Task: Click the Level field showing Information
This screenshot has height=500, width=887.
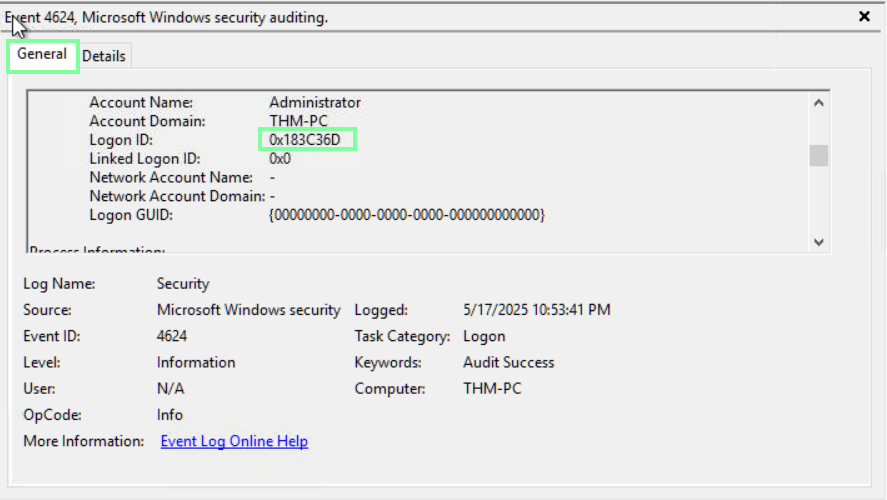Action: click(x=196, y=362)
